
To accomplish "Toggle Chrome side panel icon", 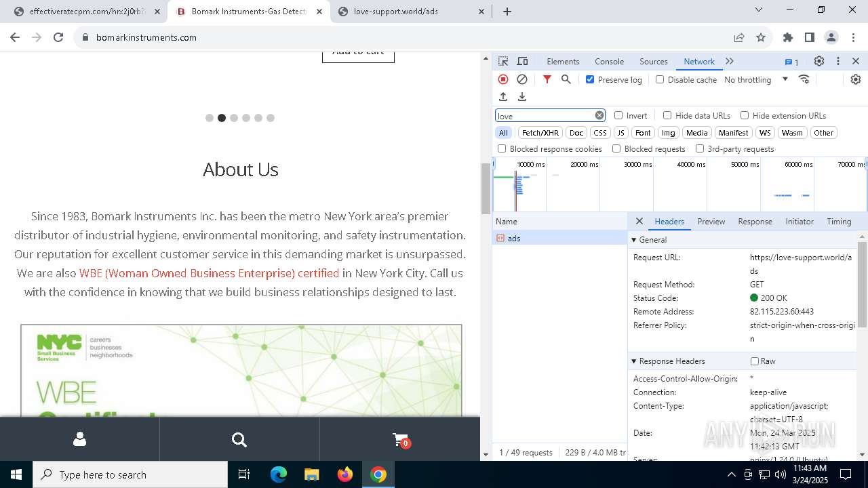I will [x=810, y=37].
